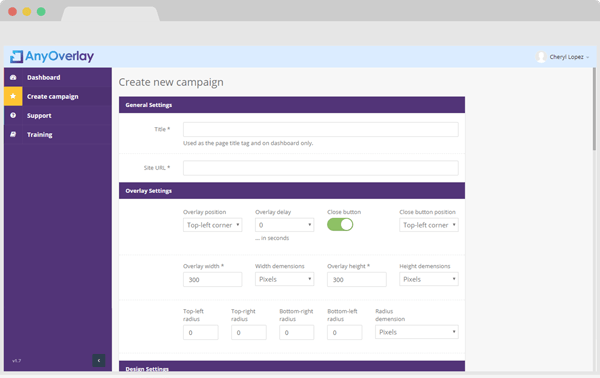Open the Radius demension dropdown
The height and width of the screenshot is (378, 600).
click(x=417, y=332)
